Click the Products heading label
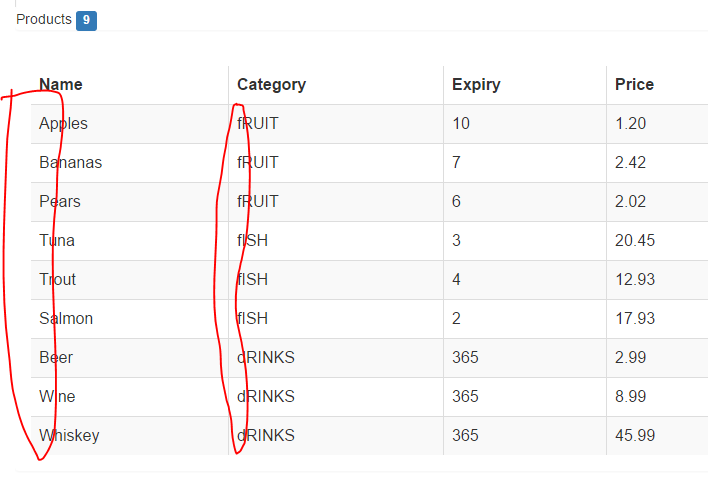 point(44,20)
